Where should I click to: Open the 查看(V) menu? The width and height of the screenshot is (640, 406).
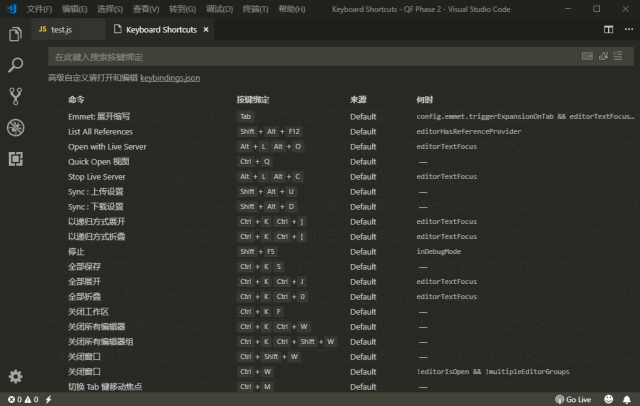pyautogui.click(x=146, y=9)
